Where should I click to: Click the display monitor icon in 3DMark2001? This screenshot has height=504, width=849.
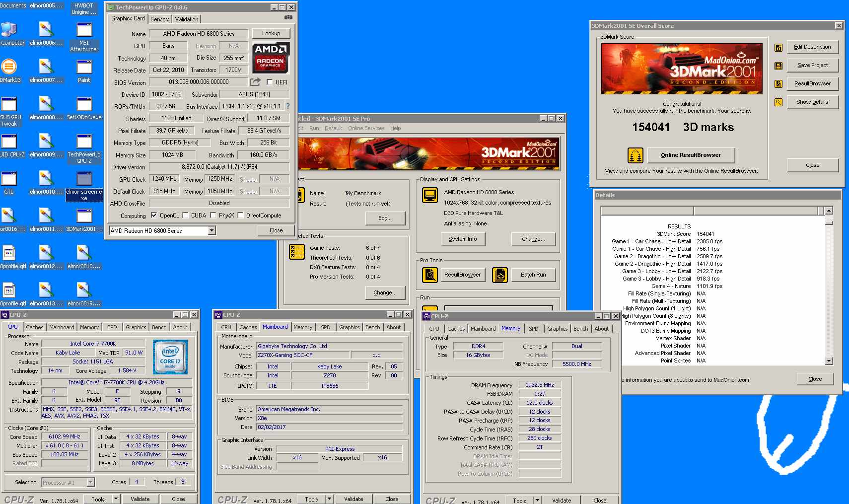(430, 195)
